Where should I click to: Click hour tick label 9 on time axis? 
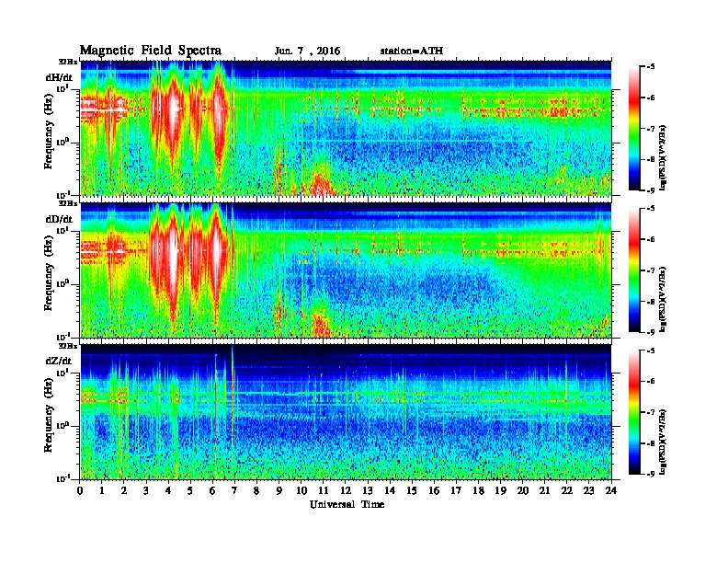[x=279, y=490]
